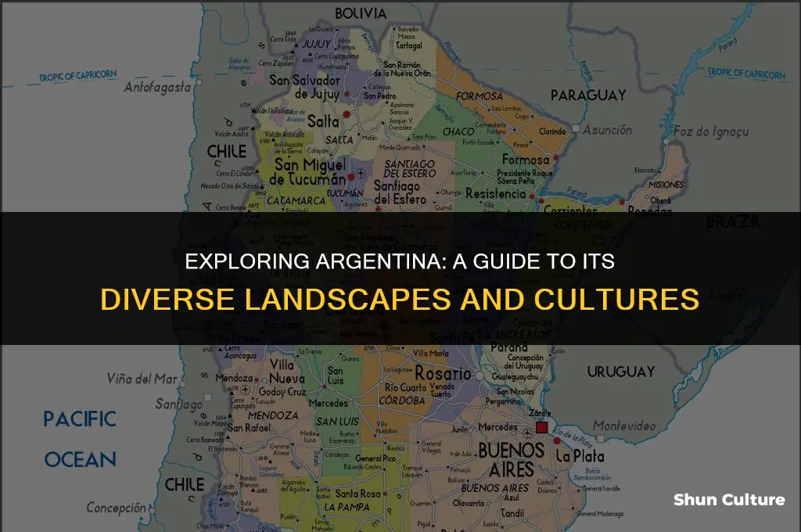The width and height of the screenshot is (801, 532).
Task: Click the Villa Nueva label
Action: [x=287, y=372]
